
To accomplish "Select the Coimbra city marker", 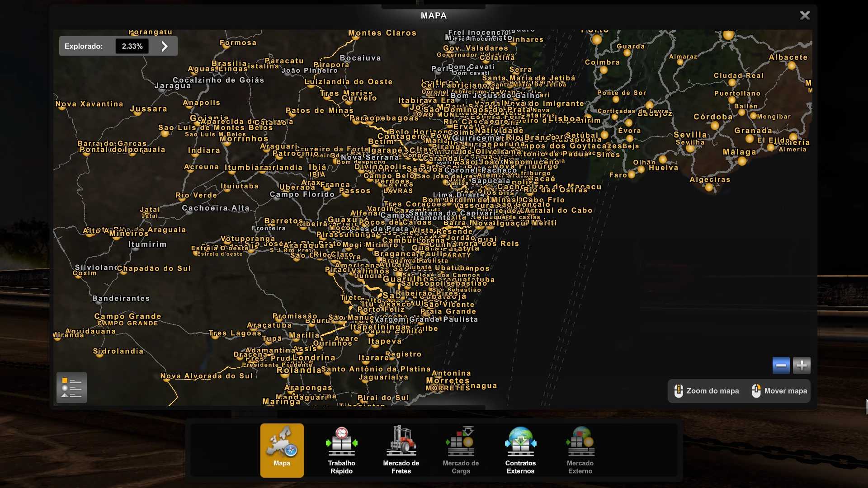I will click(604, 70).
